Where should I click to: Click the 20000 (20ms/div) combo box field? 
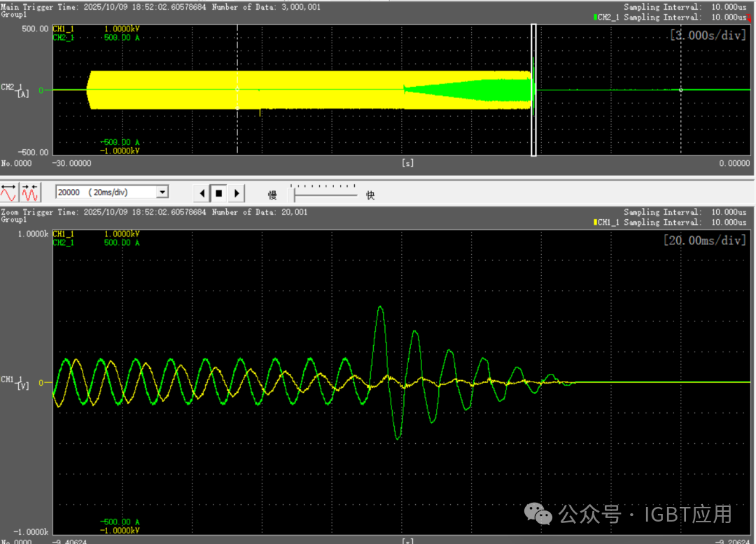pyautogui.click(x=112, y=192)
